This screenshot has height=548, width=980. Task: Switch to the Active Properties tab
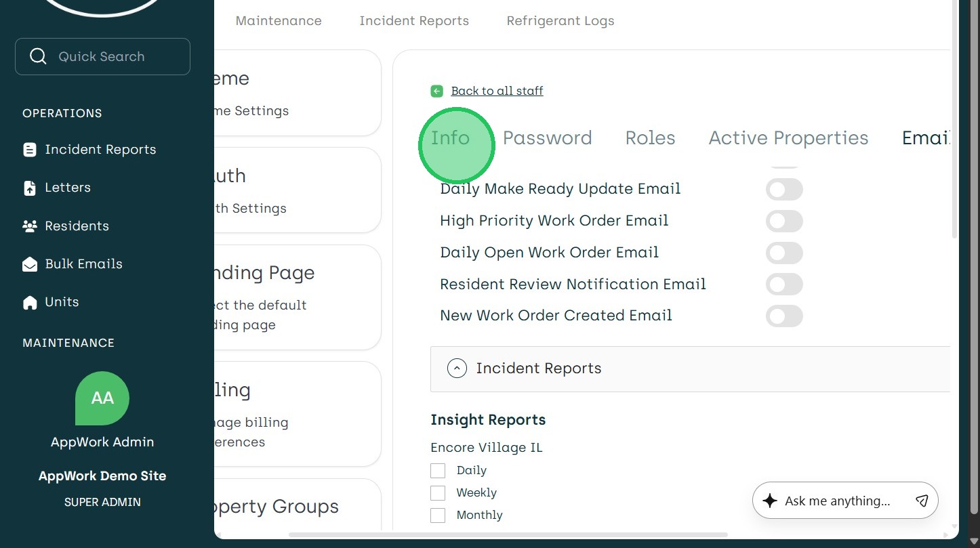[788, 138]
